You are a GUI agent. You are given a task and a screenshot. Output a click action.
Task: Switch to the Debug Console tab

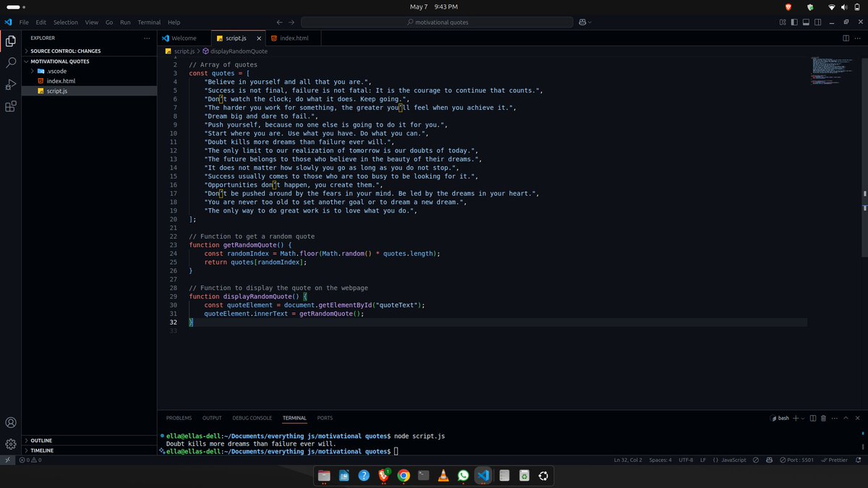pos(252,418)
